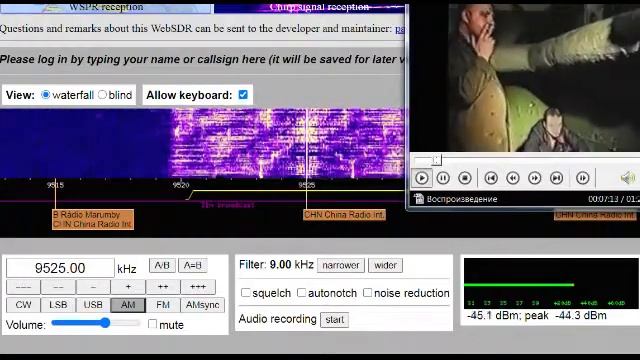640x360 pixels.
Task: Click the narrower filter button
Action: tap(341, 265)
